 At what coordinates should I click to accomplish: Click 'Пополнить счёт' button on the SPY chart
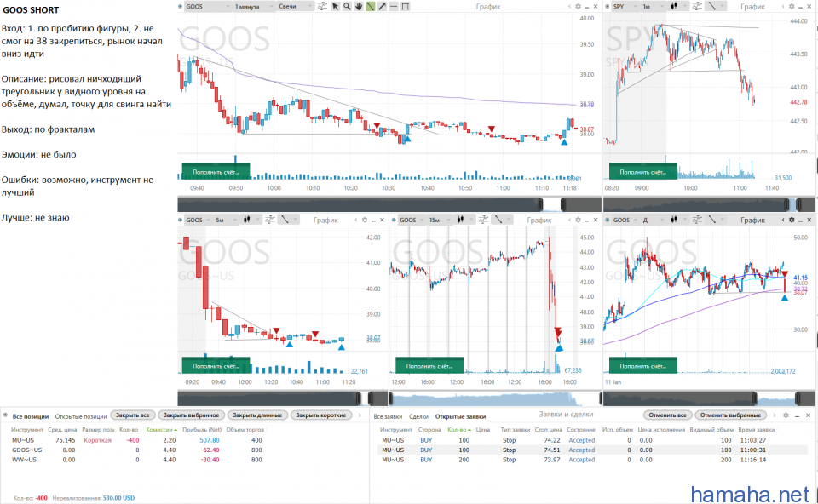click(x=642, y=171)
